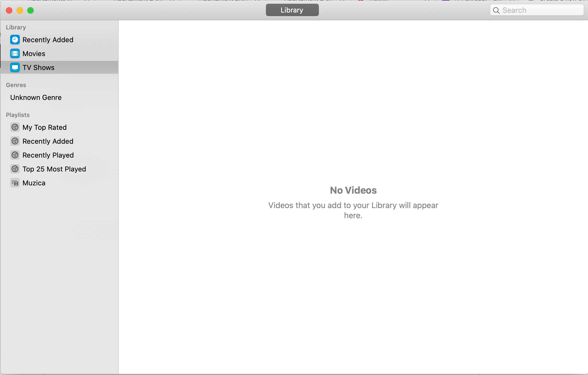This screenshot has width=588, height=375.
Task: Open the Muzica playlist
Action: click(34, 183)
